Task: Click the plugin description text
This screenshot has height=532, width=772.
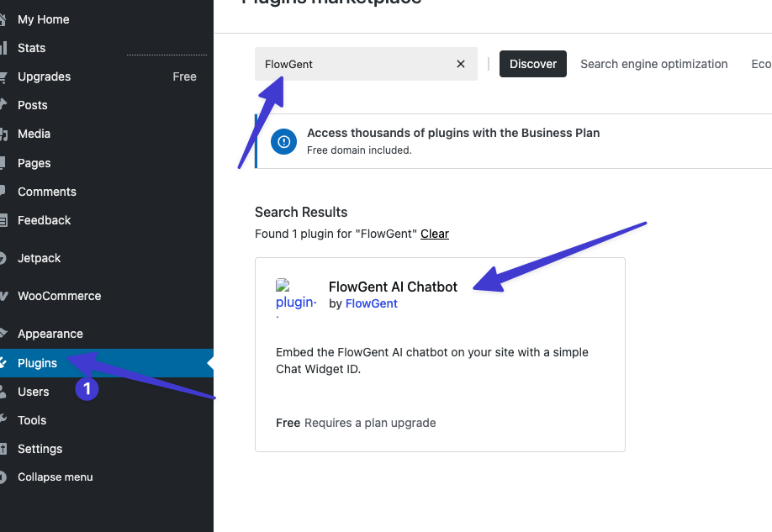Action: tap(431, 361)
